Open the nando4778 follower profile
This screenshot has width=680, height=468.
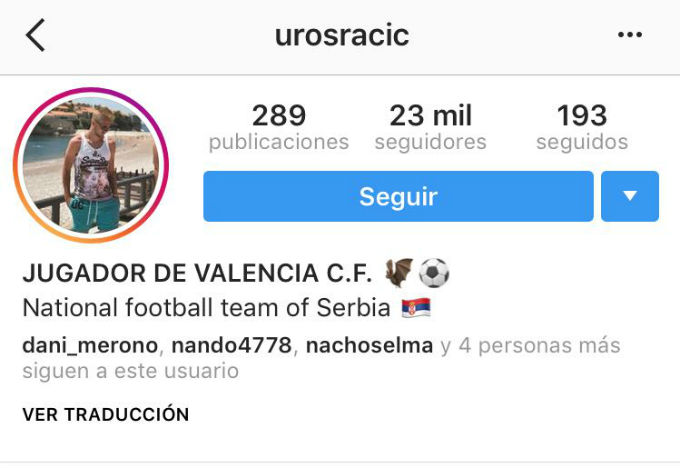tap(232, 346)
